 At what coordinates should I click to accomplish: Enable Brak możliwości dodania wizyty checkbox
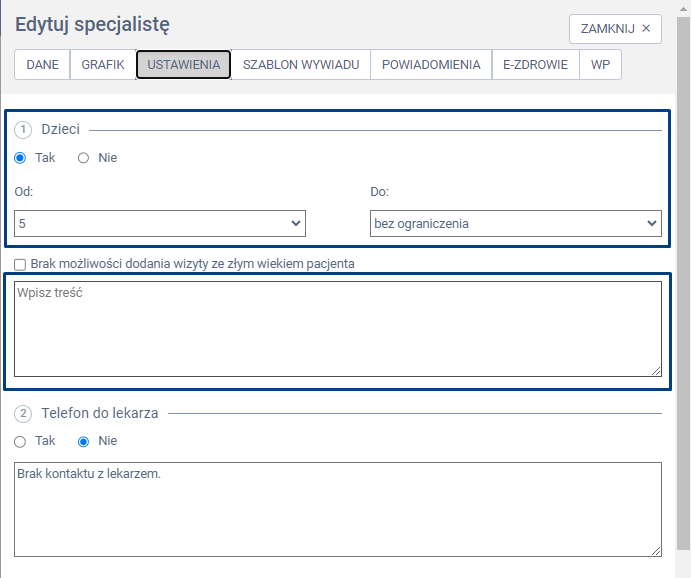click(x=21, y=265)
